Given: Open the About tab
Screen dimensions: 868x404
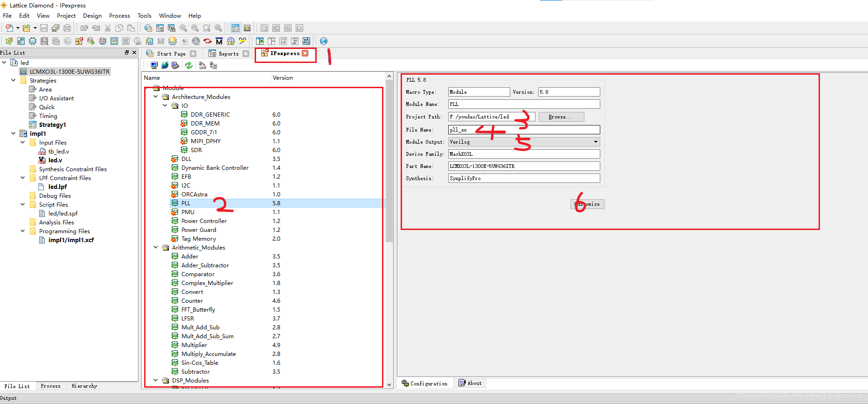Looking at the screenshot, I should tap(471, 383).
